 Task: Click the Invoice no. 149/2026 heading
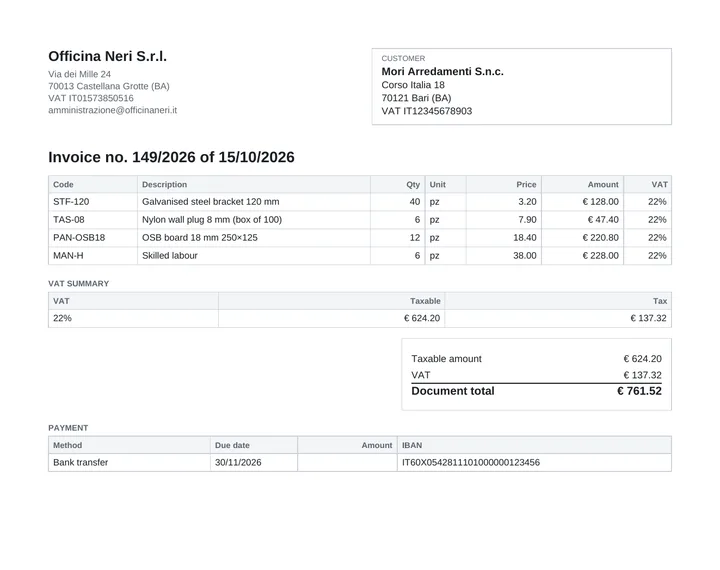click(171, 157)
